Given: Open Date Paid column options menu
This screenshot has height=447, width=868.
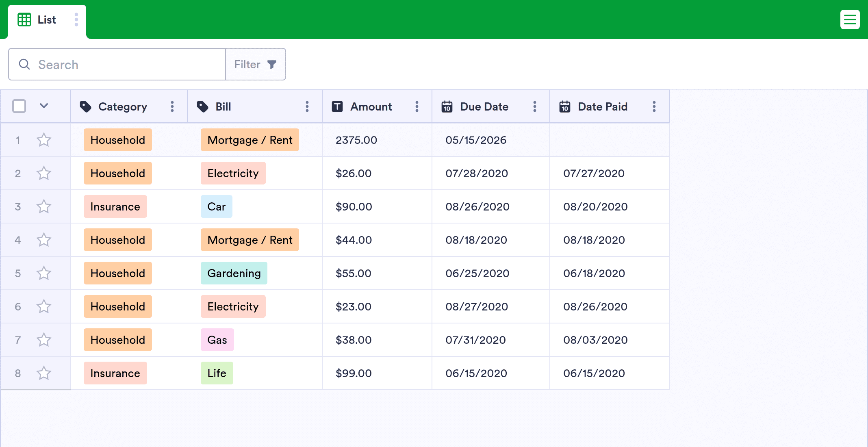Looking at the screenshot, I should point(654,106).
